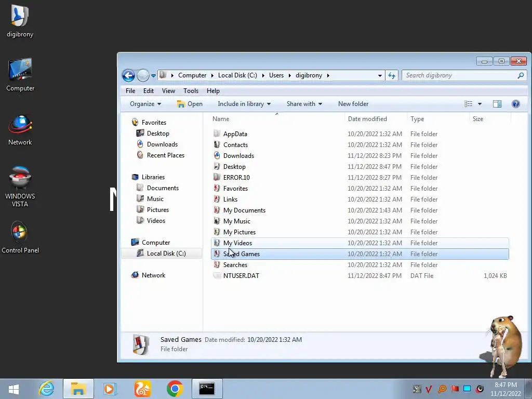Screen dimensions: 532x399
Task: Open the Tools menu
Action: tap(191, 91)
